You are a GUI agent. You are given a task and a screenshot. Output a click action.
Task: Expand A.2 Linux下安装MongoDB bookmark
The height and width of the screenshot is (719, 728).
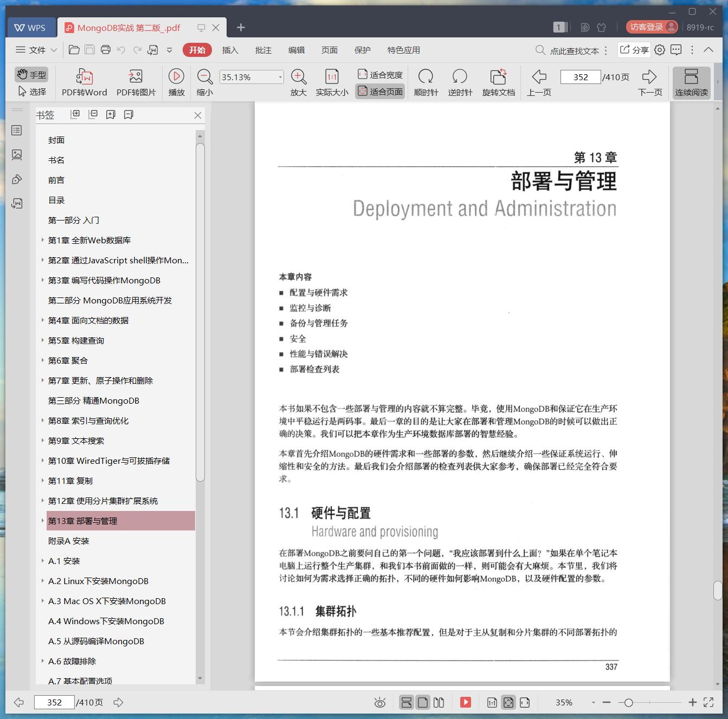coord(43,581)
